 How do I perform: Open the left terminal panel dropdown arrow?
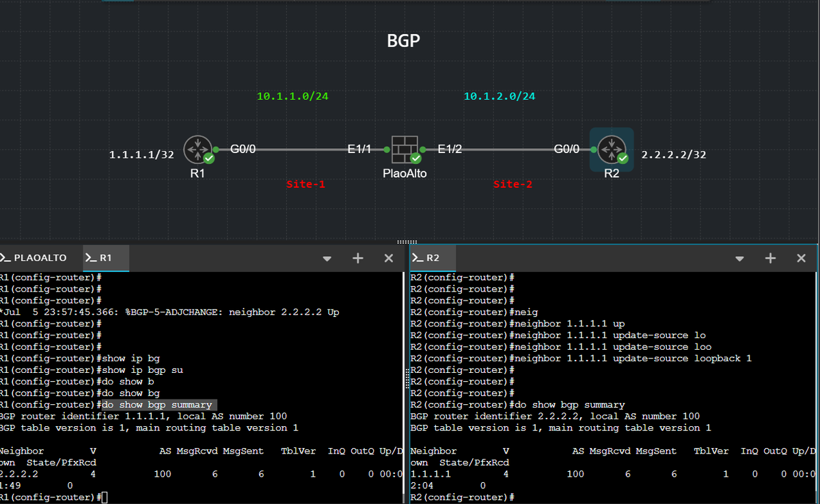[x=327, y=258]
